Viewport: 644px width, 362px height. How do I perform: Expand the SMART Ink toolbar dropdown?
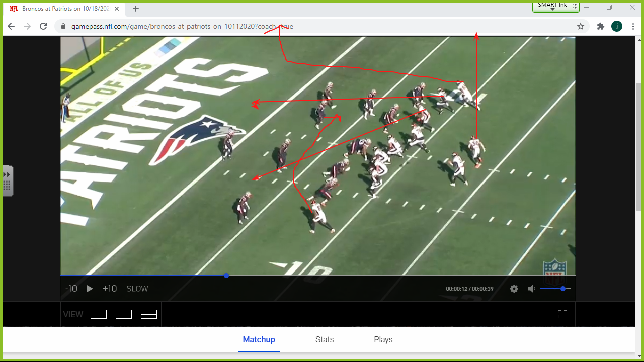coord(552,9)
